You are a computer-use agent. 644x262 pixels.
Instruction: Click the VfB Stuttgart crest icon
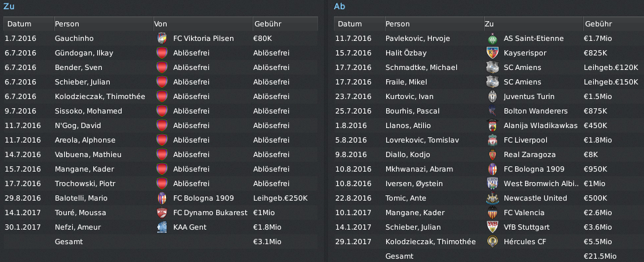pos(492,228)
